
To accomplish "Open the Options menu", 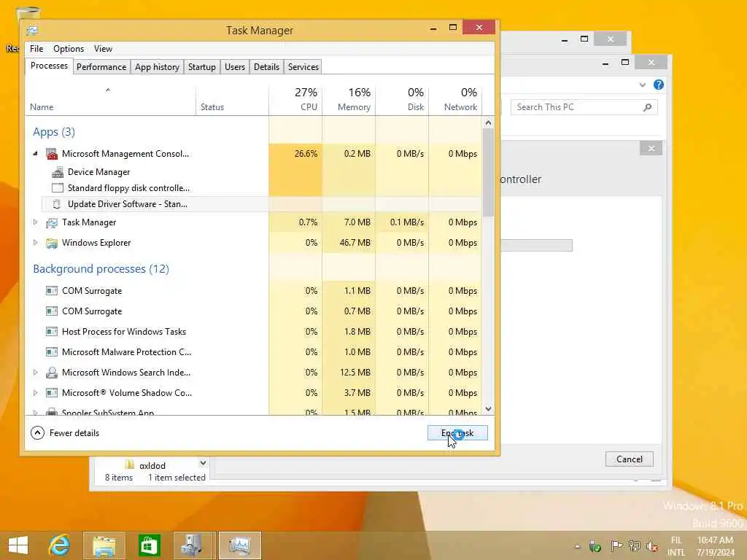I will point(69,49).
